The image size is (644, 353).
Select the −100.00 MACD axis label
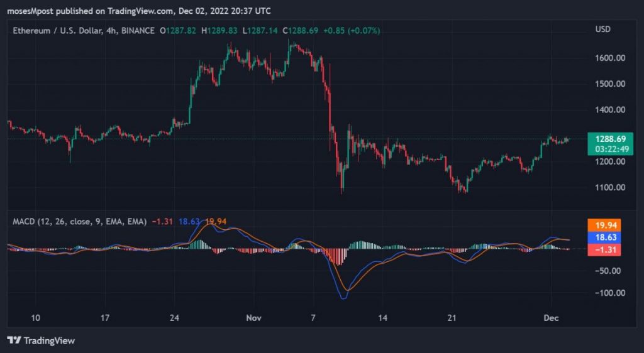(609, 293)
